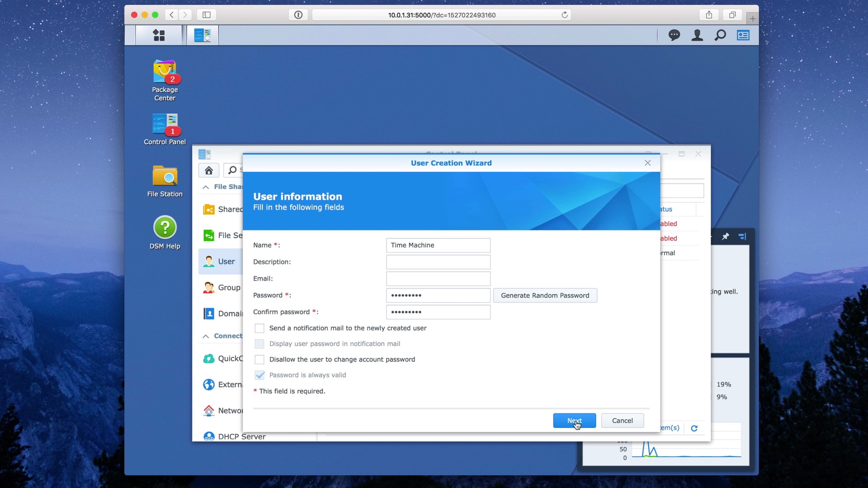Screen dimensions: 868x488
Task: Reload the page in Safari
Action: click(x=564, y=14)
